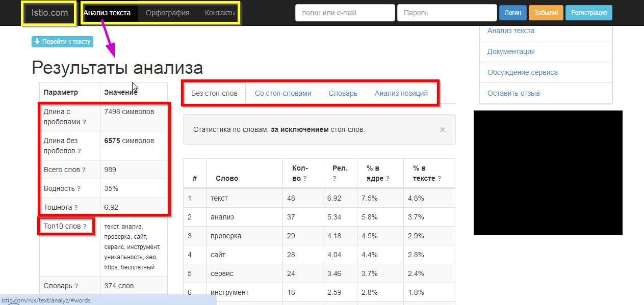Click the Регистрация button
This screenshot has width=644, height=305.
pos(588,13)
